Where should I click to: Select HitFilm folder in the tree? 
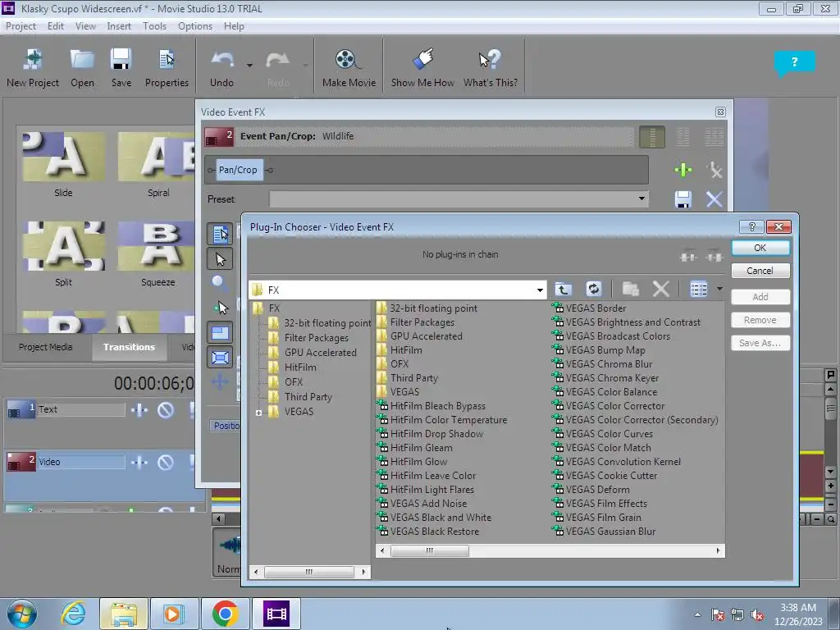(x=300, y=367)
